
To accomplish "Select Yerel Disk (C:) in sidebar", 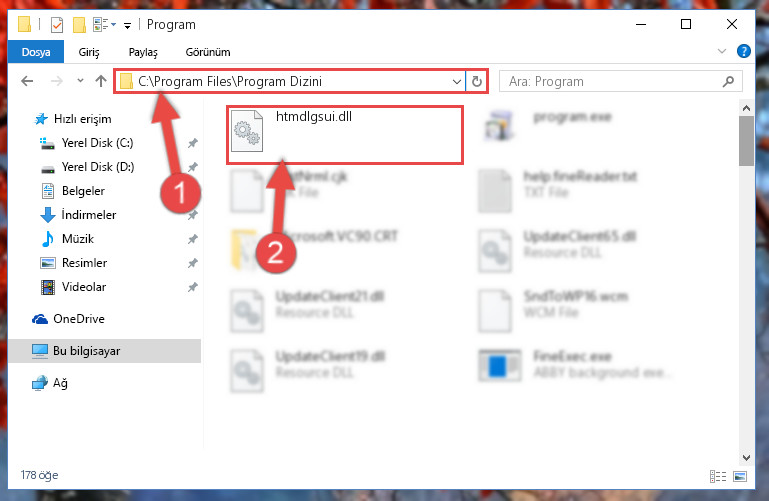I will [x=97, y=143].
